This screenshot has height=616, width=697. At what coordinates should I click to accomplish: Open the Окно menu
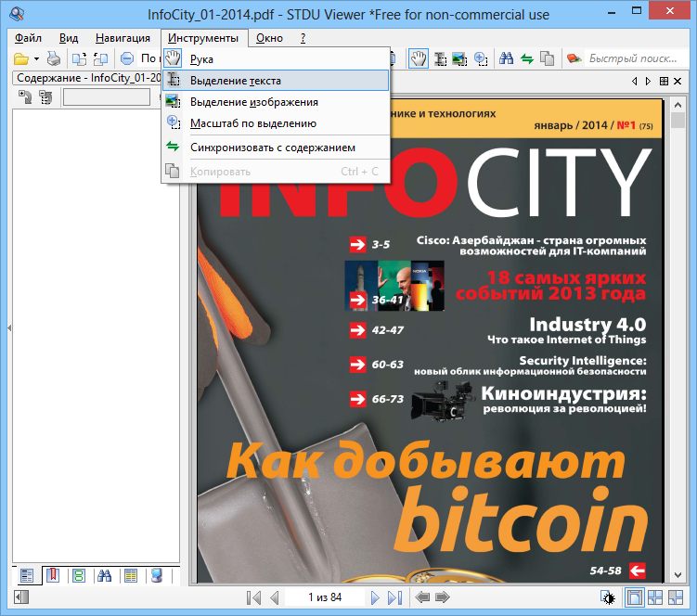point(269,38)
